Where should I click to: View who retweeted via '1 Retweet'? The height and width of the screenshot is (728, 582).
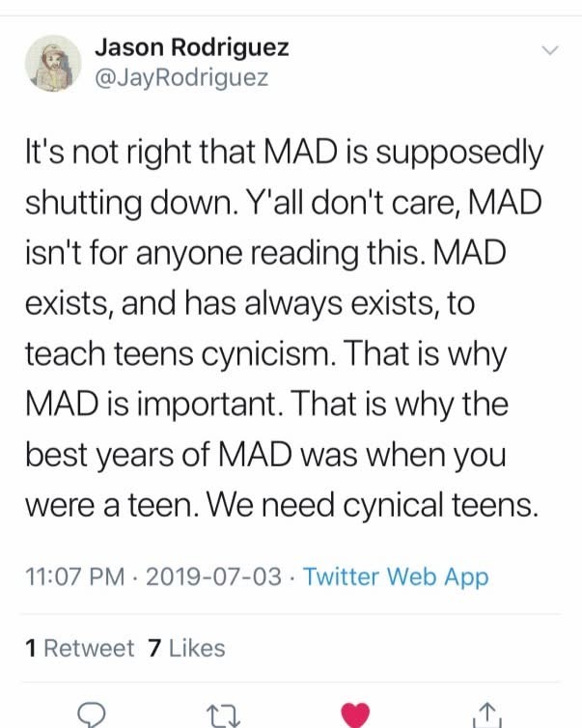tap(81, 648)
